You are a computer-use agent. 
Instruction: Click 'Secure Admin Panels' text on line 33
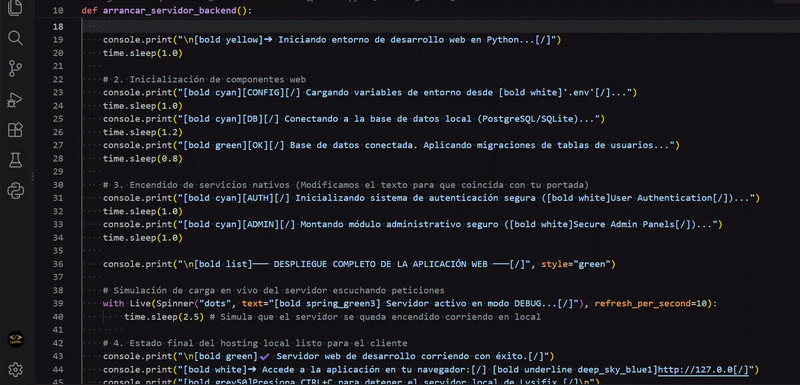point(624,224)
